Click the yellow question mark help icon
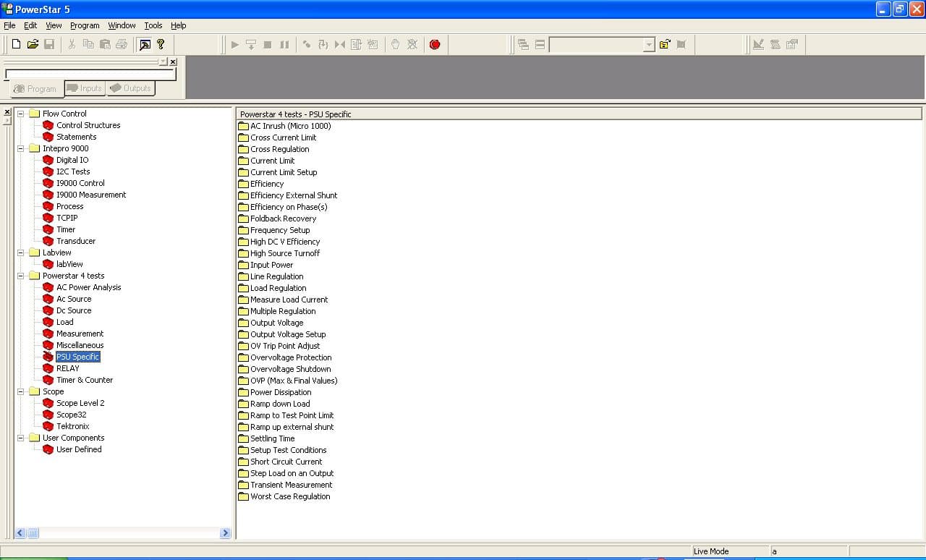Screen dimensions: 926x560 pyautogui.click(x=161, y=44)
